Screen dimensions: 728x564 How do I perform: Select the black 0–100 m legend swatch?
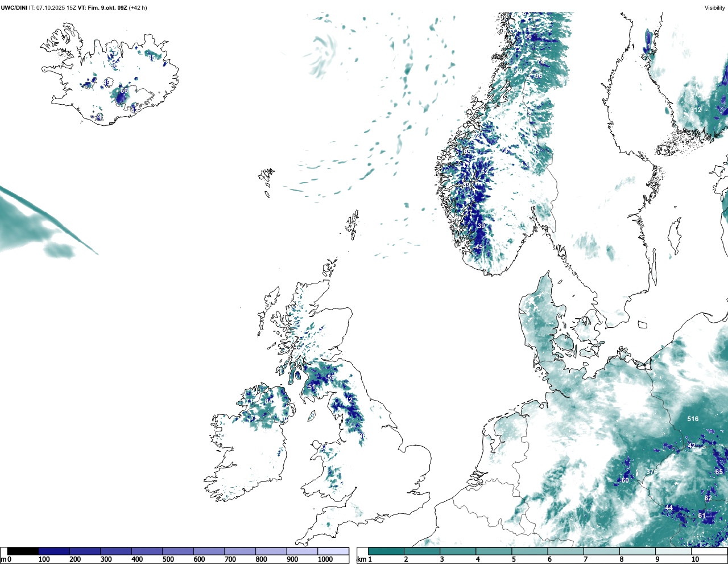23,551
